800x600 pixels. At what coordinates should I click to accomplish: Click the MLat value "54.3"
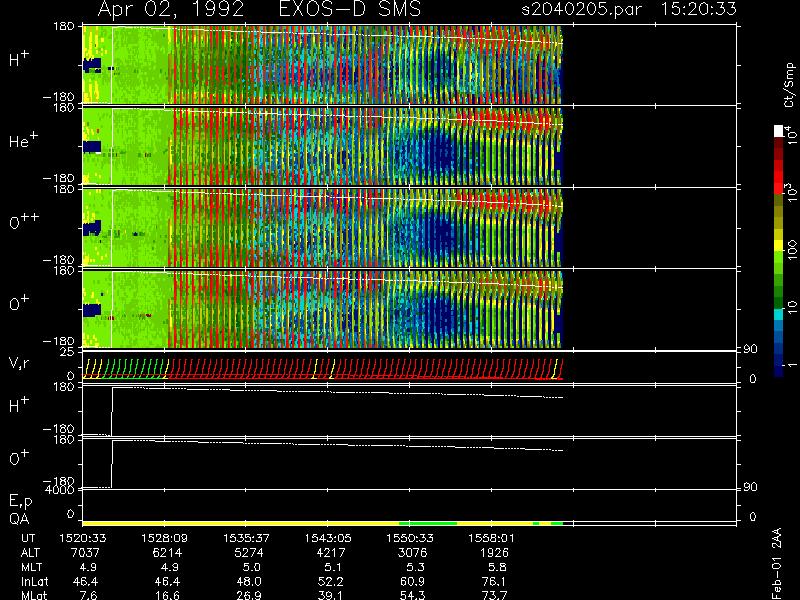412,595
